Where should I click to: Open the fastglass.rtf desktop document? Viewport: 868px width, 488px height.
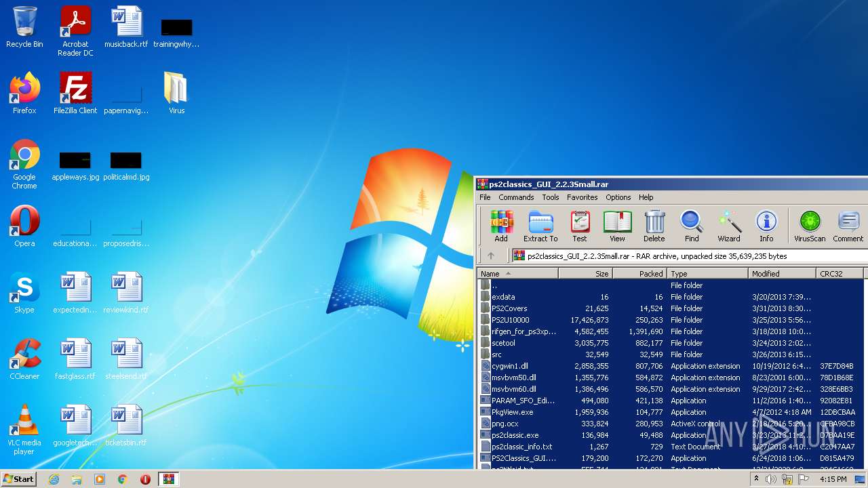75,359
